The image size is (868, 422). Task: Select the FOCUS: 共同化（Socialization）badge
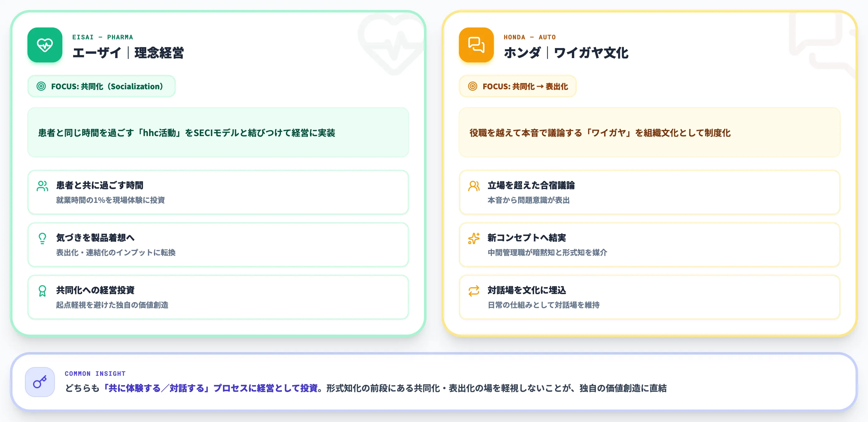pos(101,86)
